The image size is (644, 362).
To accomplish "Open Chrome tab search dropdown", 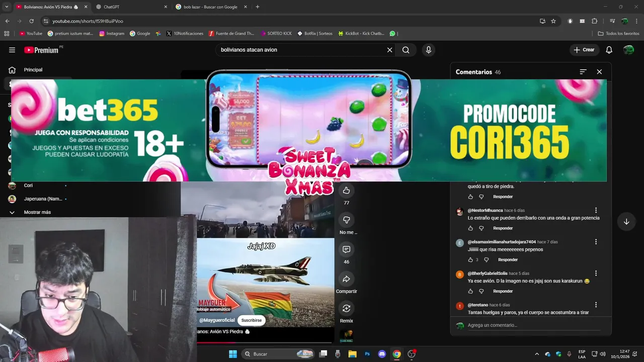I will [7, 7].
